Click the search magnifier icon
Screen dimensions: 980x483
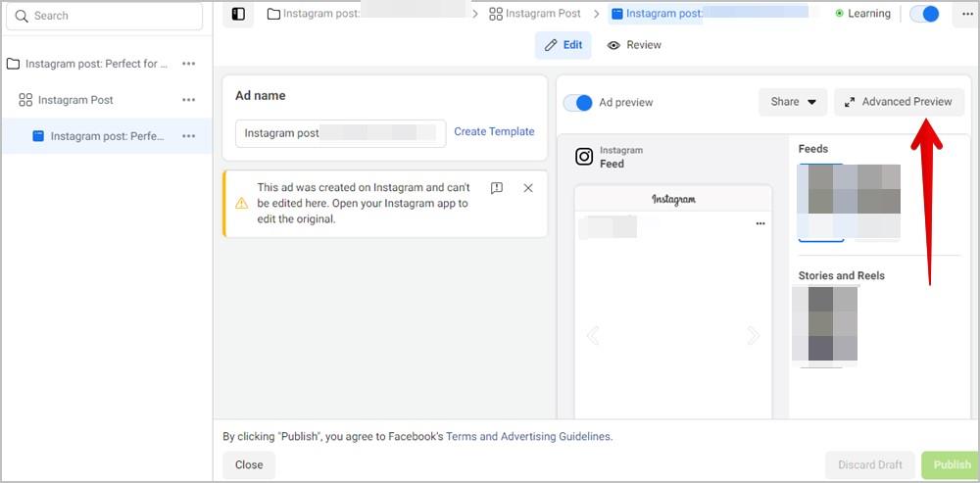(x=22, y=17)
